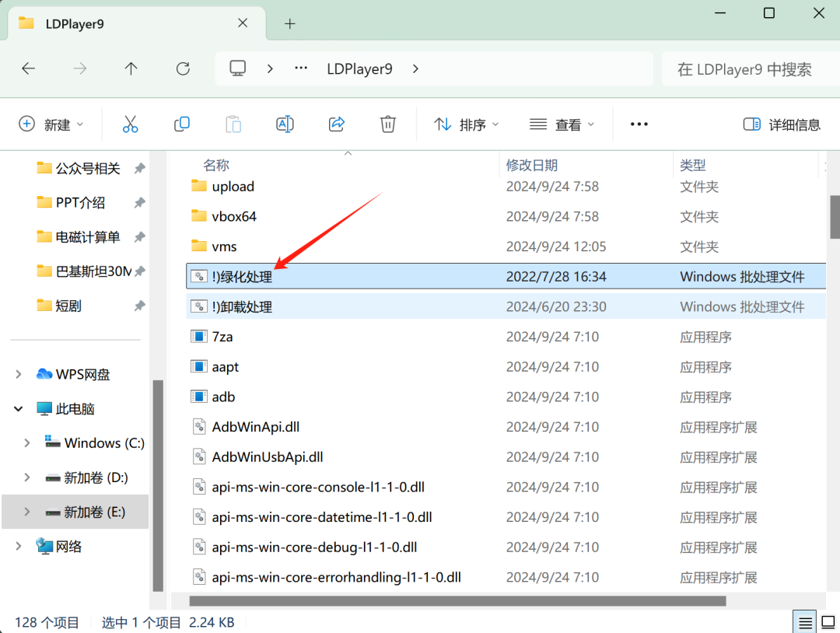The image size is (840, 633).
Task: Click the 在 LDPlayer9 中搜索 search box
Action: coord(751,69)
